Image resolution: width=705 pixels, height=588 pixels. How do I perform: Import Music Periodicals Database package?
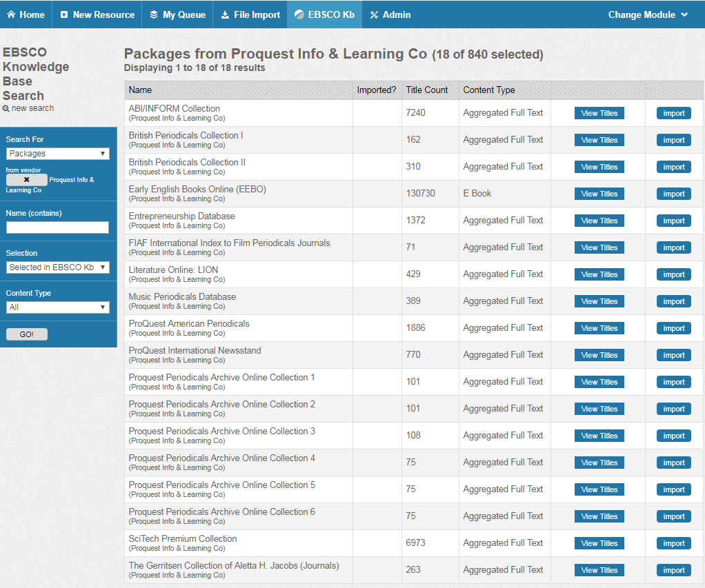pyautogui.click(x=673, y=301)
